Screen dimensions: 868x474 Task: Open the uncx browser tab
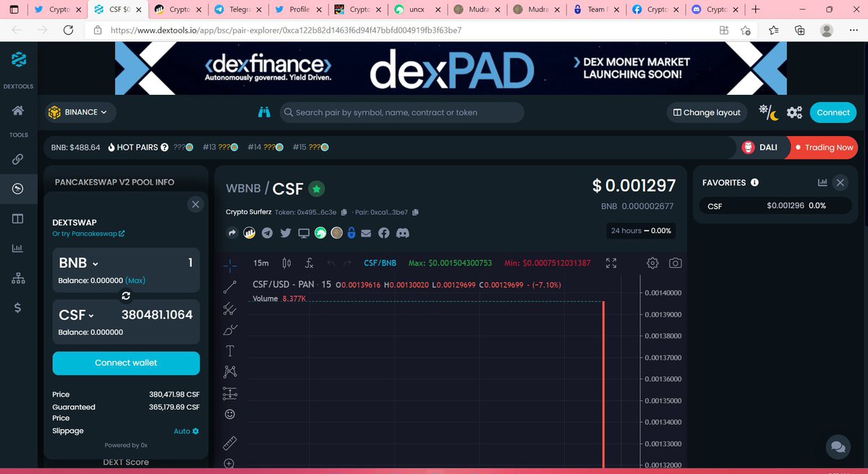pos(418,9)
